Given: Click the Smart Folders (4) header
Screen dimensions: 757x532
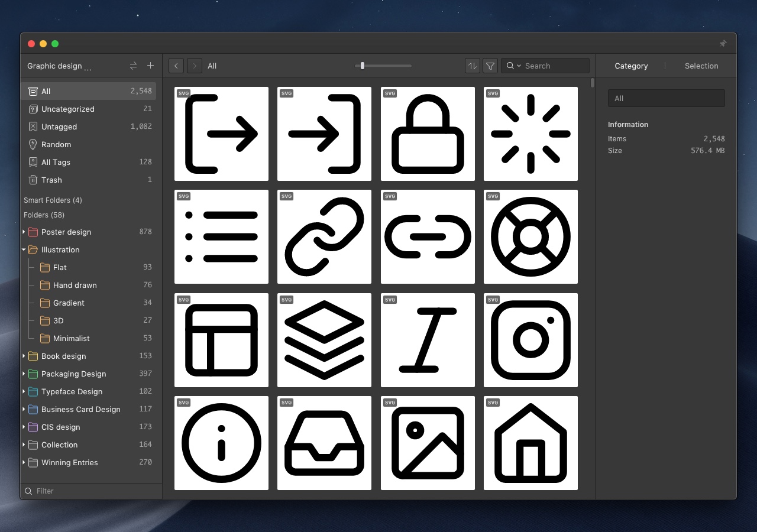Looking at the screenshot, I should click(x=53, y=200).
